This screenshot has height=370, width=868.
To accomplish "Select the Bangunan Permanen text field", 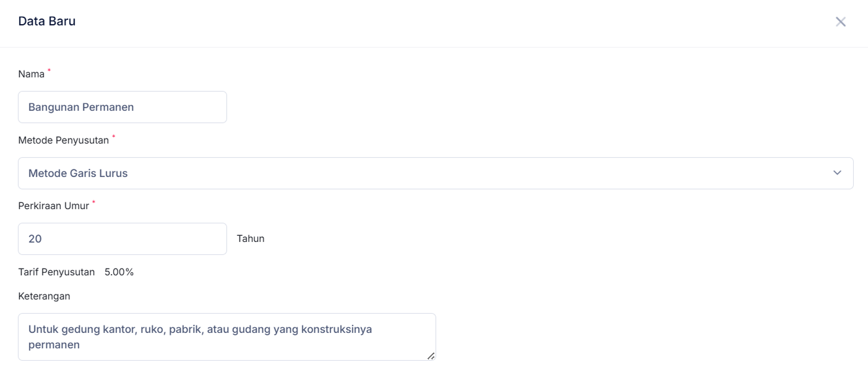I will pos(122,106).
